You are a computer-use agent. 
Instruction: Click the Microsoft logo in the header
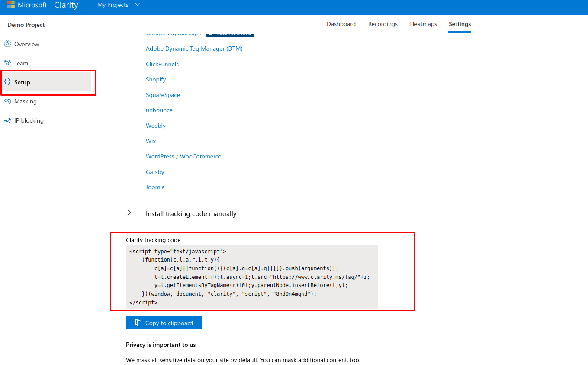point(11,5)
